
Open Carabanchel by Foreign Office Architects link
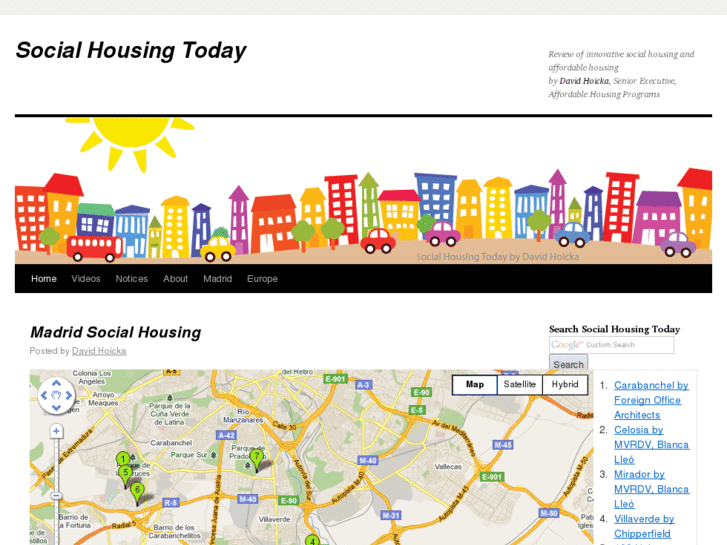tap(651, 400)
